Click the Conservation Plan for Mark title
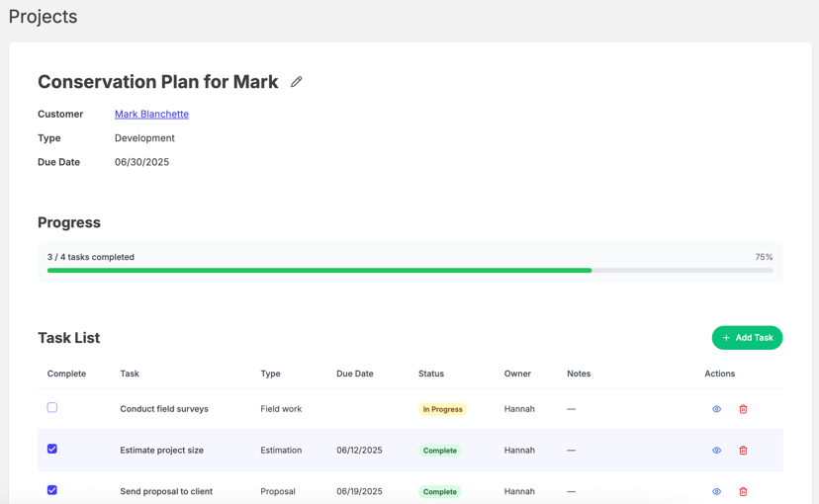The width and height of the screenshot is (819, 504). pos(157,82)
